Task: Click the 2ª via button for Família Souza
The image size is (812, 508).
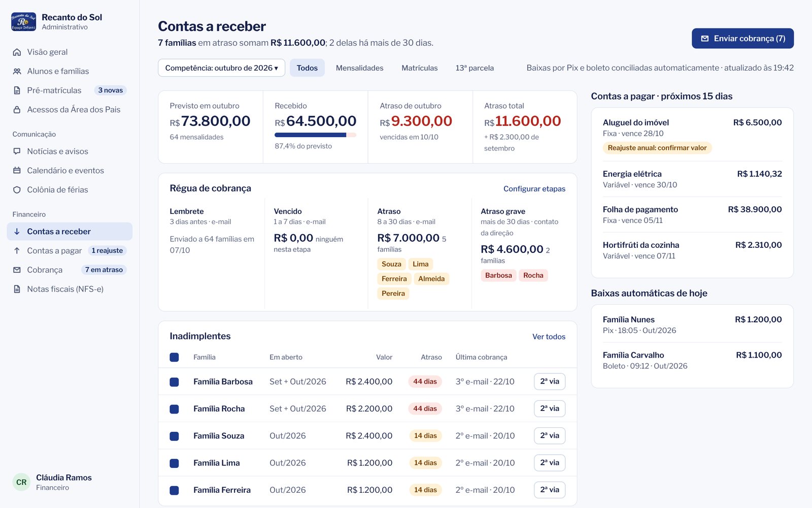Action: click(550, 436)
